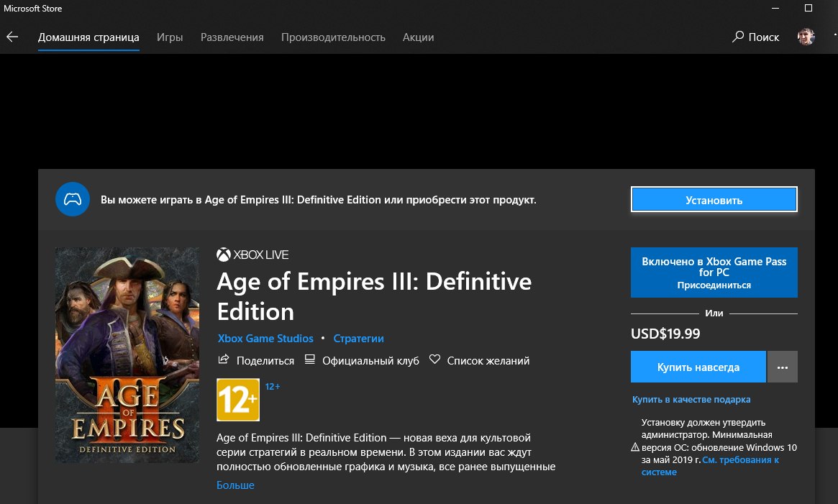Click the Xbox Live logo
The height and width of the screenshot is (504, 838).
point(252,255)
